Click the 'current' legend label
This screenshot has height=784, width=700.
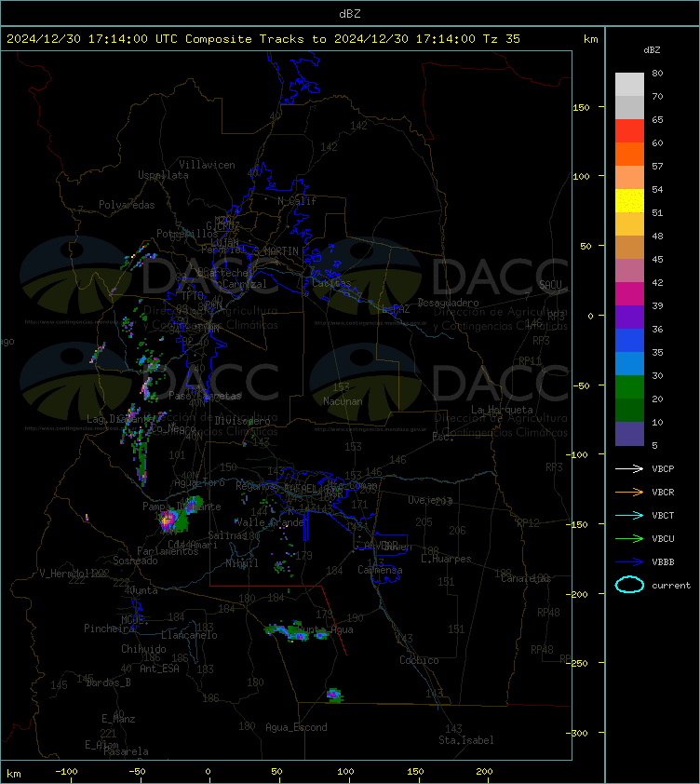671,585
